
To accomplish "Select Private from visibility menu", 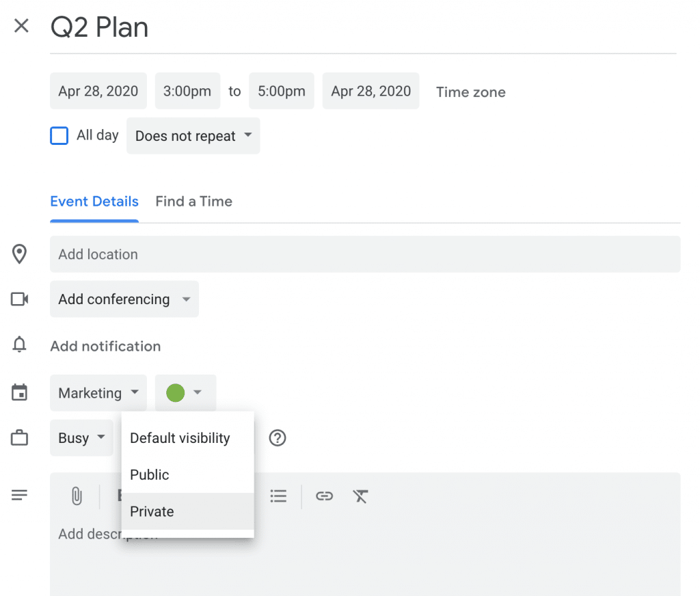I will tap(152, 512).
